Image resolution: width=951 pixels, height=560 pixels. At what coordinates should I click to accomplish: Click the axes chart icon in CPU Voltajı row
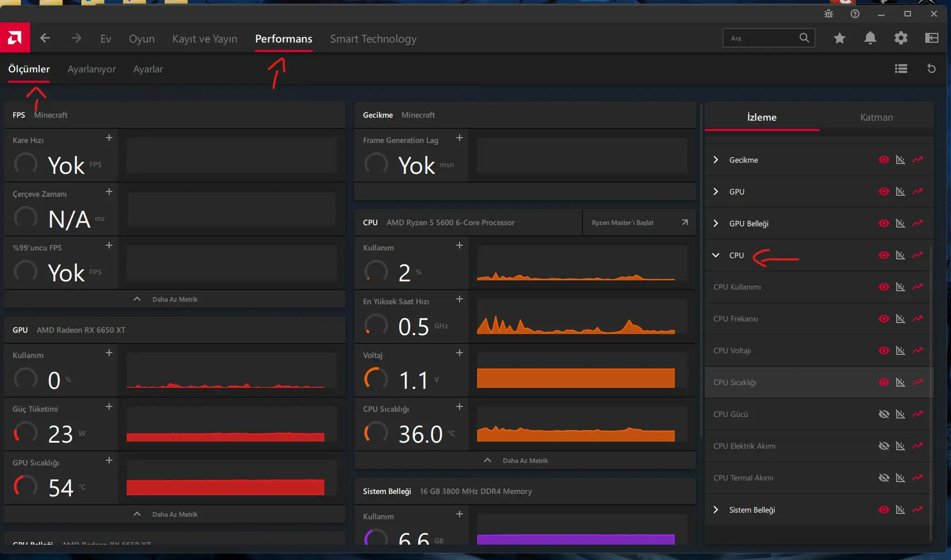(x=901, y=350)
